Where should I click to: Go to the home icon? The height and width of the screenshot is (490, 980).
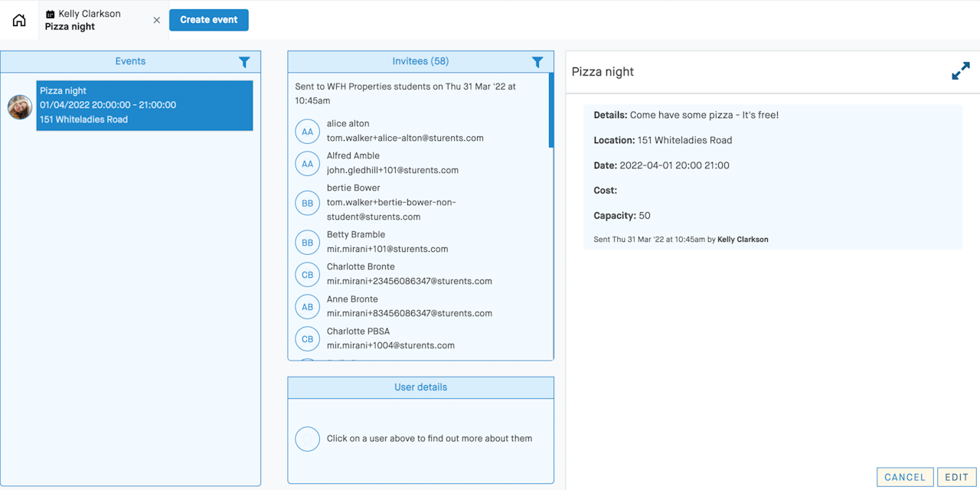19,20
